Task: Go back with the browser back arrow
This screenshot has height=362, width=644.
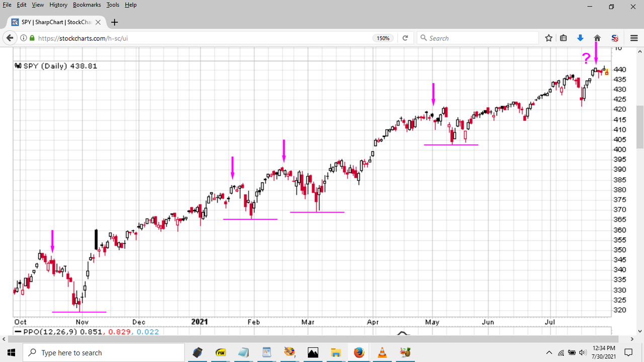Action: 10,38
